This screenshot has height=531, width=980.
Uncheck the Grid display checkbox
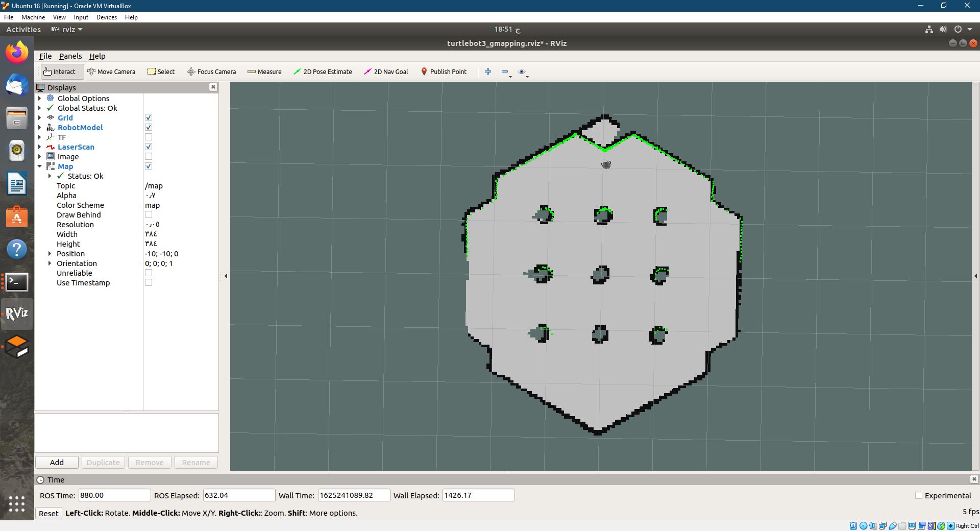coord(148,117)
